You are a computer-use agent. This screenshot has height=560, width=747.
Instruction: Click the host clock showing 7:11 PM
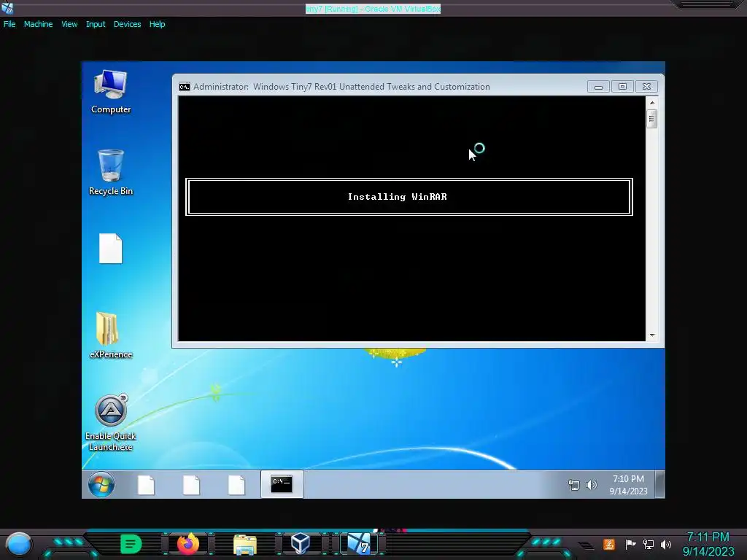coord(708,544)
